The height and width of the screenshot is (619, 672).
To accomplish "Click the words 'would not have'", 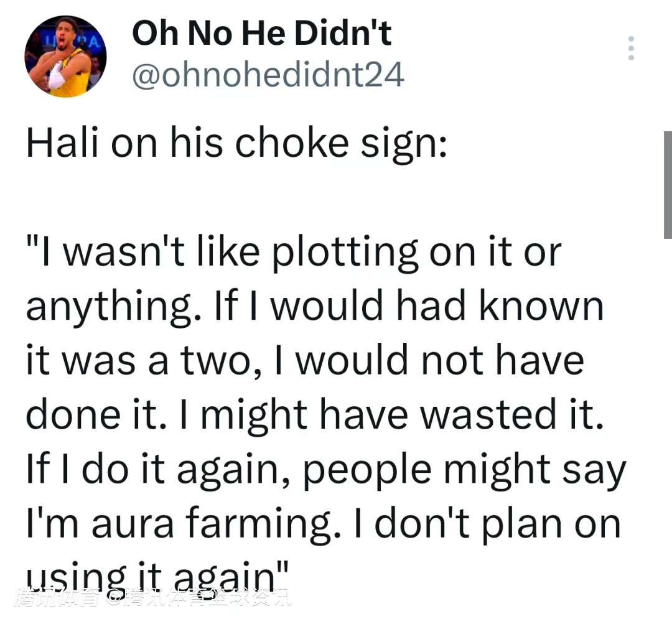I will [440, 361].
